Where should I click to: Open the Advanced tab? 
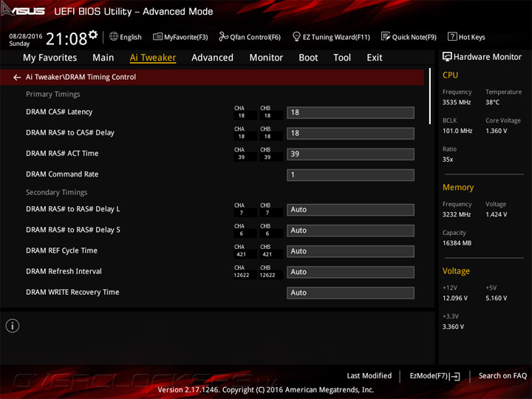212,58
